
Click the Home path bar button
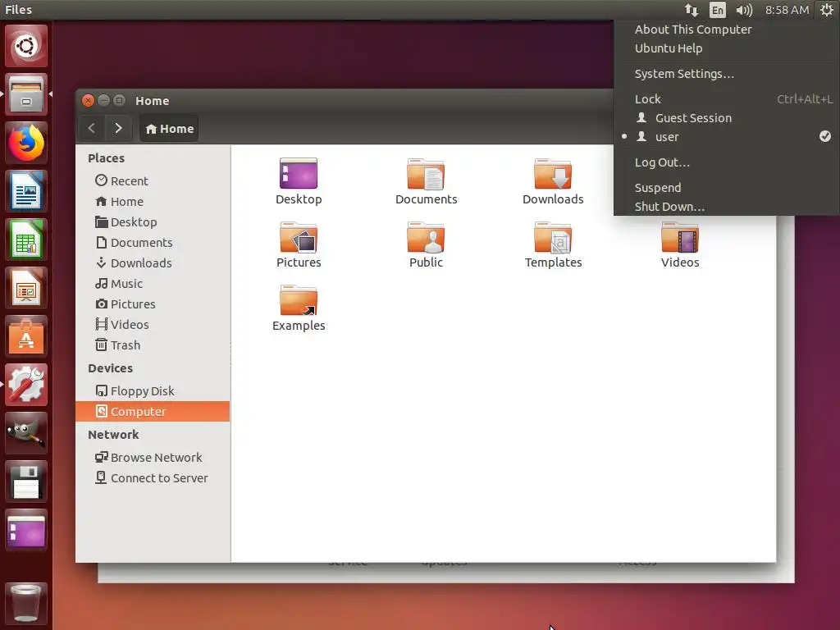click(169, 129)
